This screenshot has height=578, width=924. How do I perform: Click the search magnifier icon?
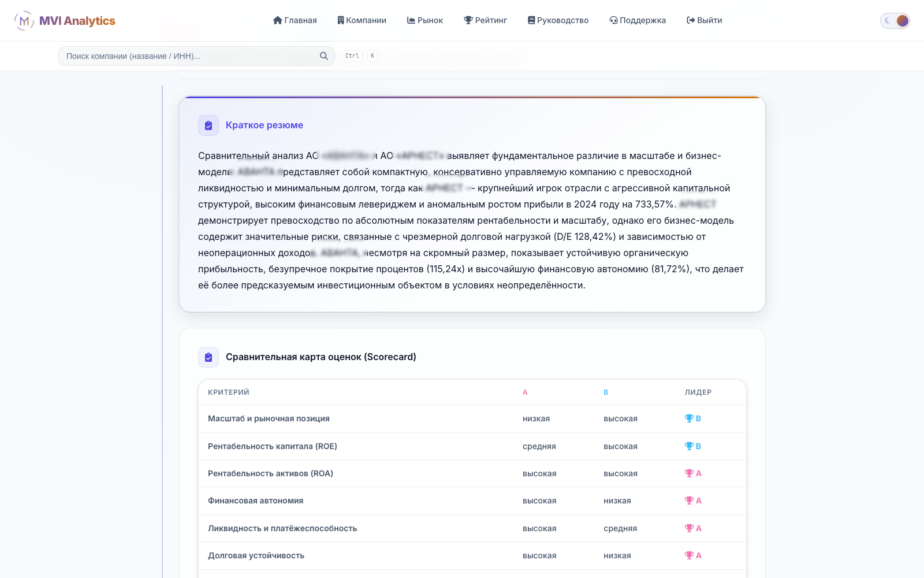pos(324,56)
